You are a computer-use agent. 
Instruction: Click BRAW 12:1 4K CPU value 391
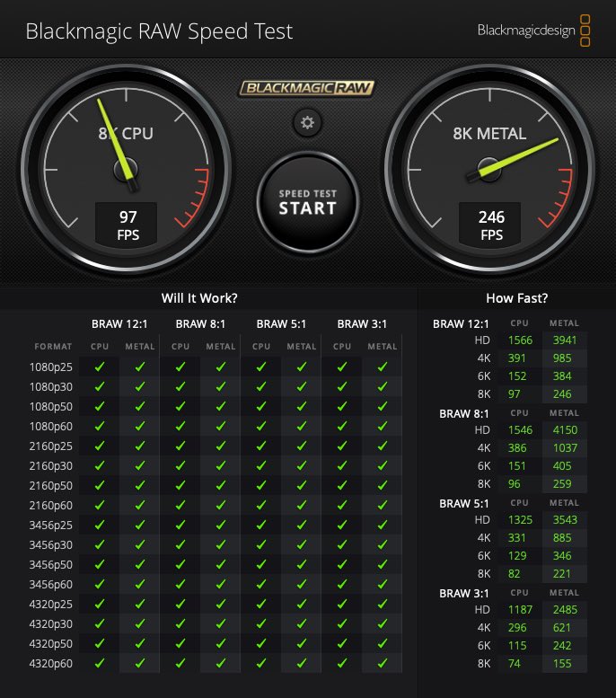point(516,358)
